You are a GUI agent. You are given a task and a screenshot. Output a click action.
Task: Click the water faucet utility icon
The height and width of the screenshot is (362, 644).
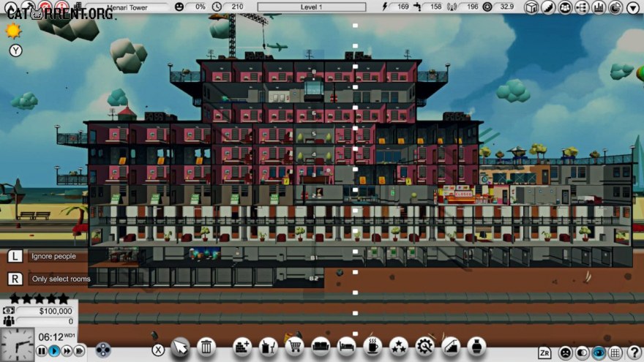coord(418,7)
